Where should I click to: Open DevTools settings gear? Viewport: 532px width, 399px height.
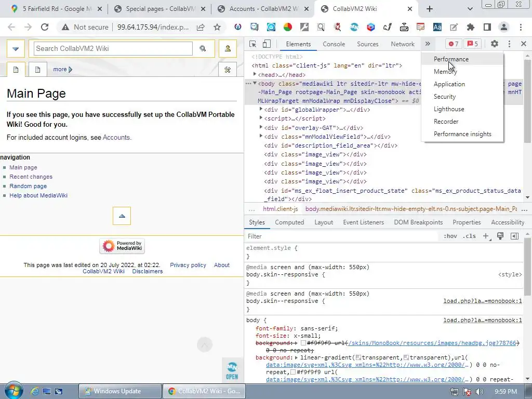point(495,44)
